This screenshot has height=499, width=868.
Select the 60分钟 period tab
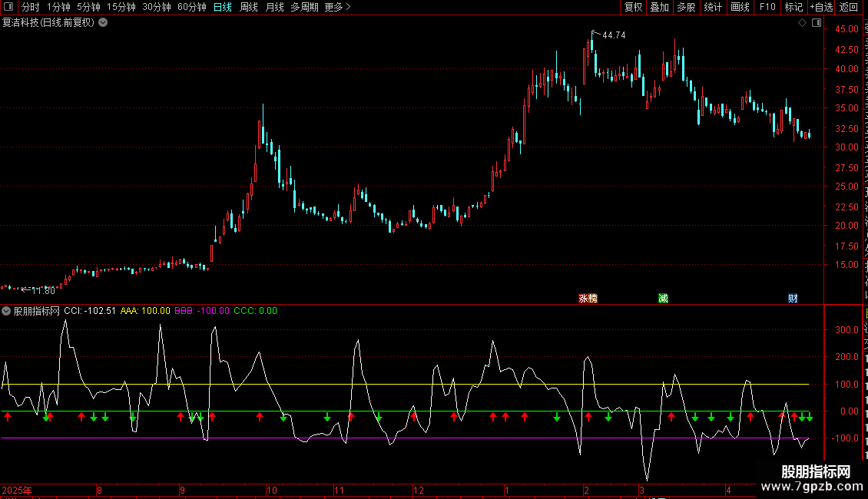coord(191,7)
